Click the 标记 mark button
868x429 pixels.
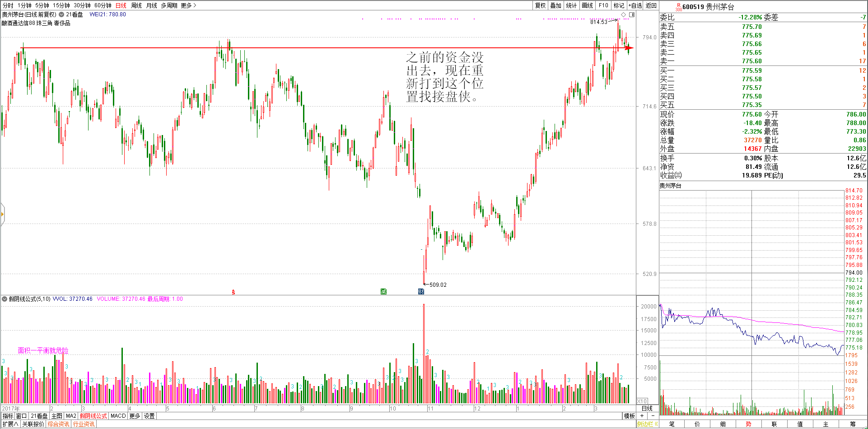tap(619, 5)
